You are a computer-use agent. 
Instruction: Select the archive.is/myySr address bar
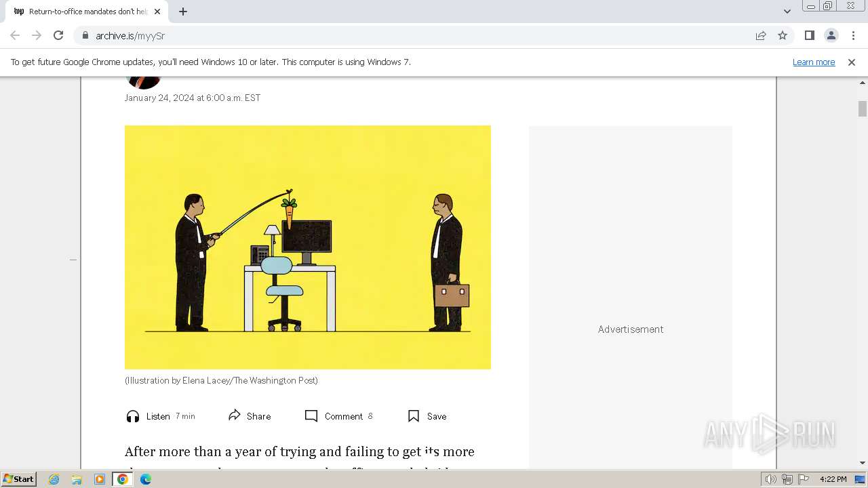click(414, 35)
